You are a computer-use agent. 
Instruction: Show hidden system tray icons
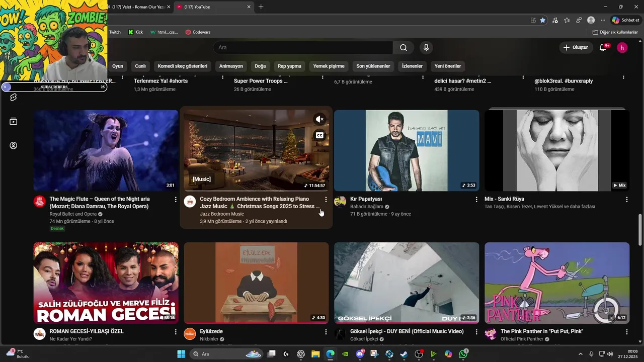580,354
